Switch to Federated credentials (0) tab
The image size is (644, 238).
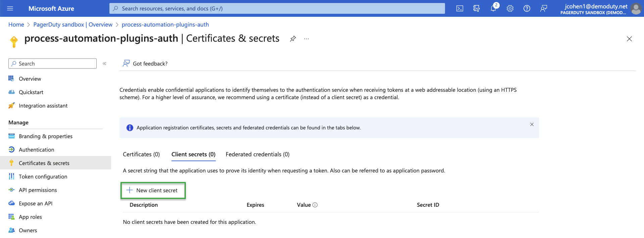pyautogui.click(x=257, y=154)
